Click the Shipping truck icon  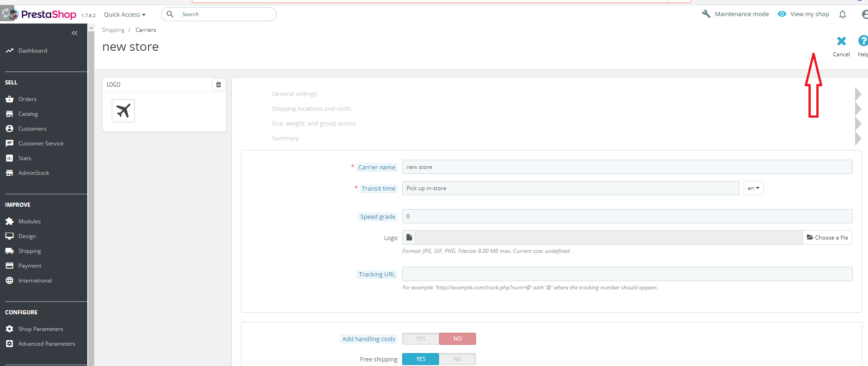pyautogui.click(x=9, y=251)
